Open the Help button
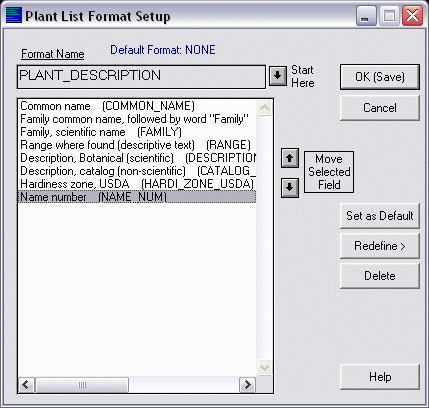 pos(380,377)
